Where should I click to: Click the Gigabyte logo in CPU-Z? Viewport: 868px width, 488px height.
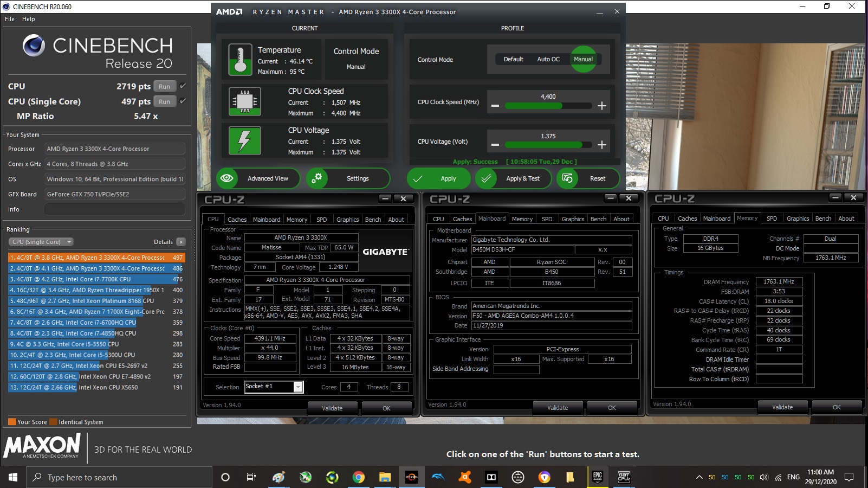point(385,252)
